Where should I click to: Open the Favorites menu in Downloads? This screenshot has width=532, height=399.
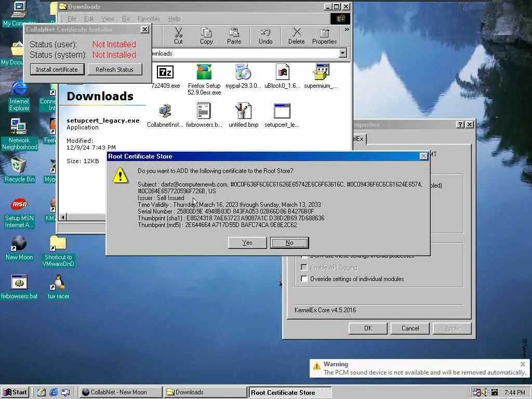coord(149,19)
